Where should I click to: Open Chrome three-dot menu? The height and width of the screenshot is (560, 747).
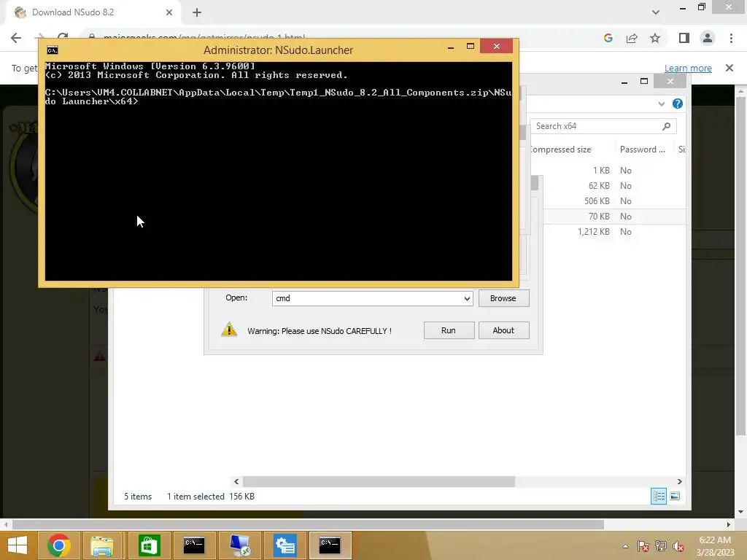[731, 38]
